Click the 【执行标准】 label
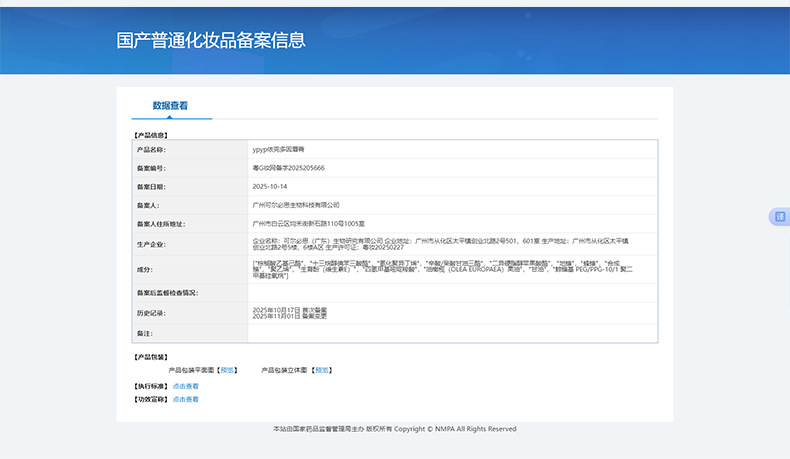 (x=151, y=386)
